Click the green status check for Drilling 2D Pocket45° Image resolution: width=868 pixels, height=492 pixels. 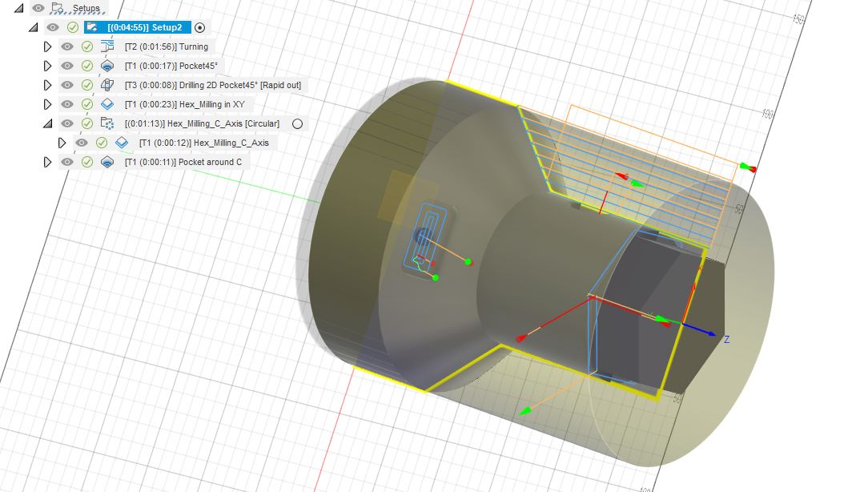87,85
